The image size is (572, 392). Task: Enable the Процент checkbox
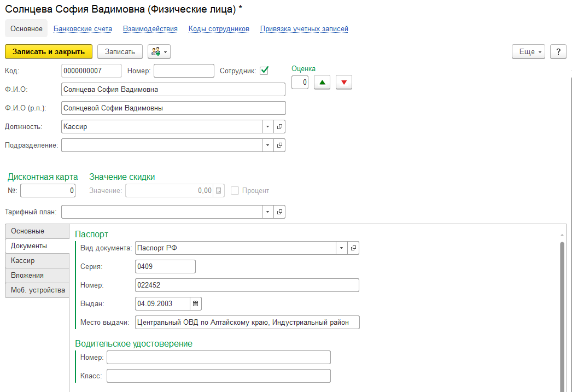click(235, 191)
